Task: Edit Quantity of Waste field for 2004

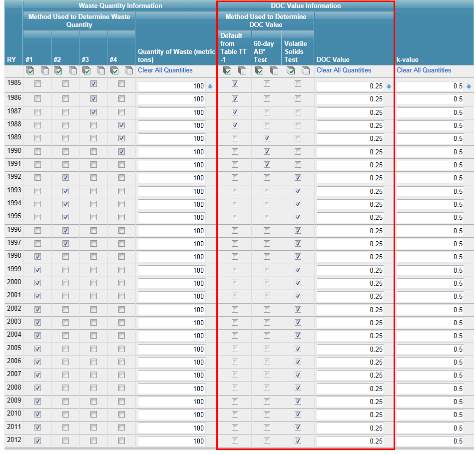Action: pyautogui.click(x=171, y=336)
